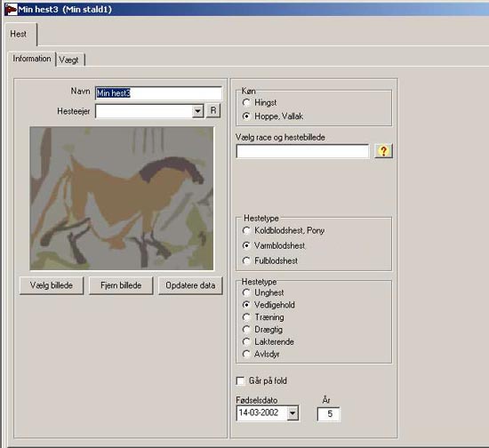Screen dimensions: 489x448
Task: Switch to the Vægt tab
Action: tap(70, 60)
